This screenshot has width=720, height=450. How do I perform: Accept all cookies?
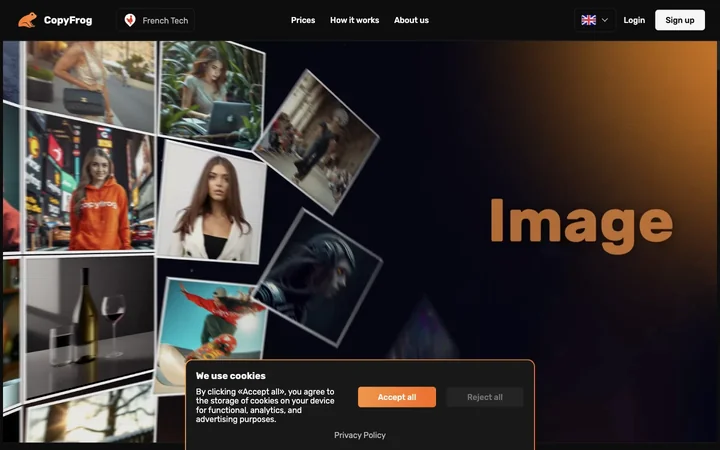397,397
